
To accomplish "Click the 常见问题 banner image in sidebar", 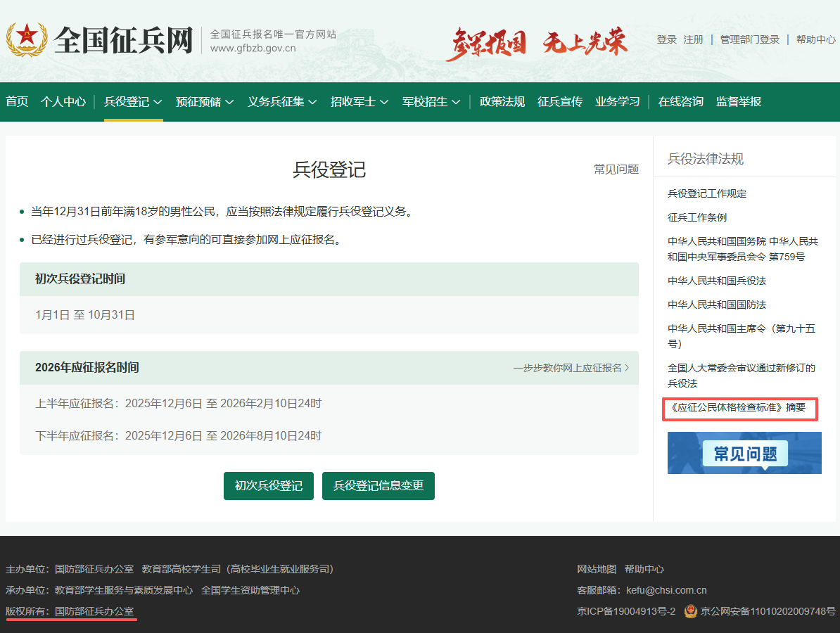I will 744,453.
